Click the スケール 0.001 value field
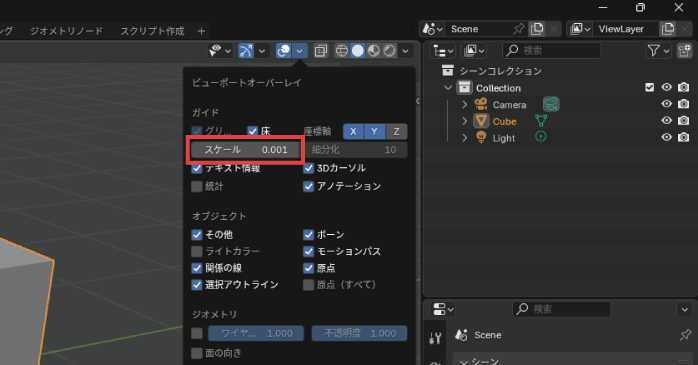The image size is (698, 365). (245, 150)
